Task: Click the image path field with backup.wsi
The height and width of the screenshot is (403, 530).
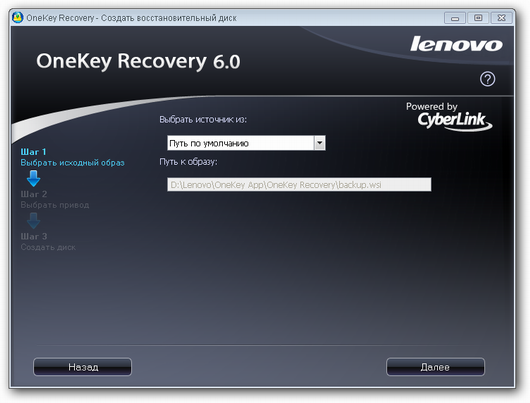Action: [x=299, y=185]
